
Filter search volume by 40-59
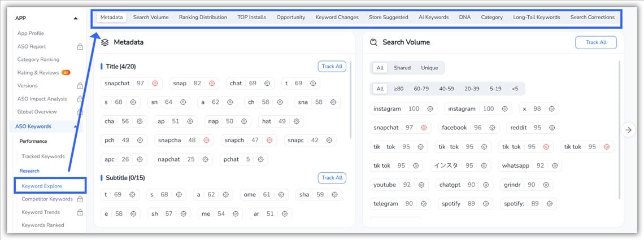446,89
